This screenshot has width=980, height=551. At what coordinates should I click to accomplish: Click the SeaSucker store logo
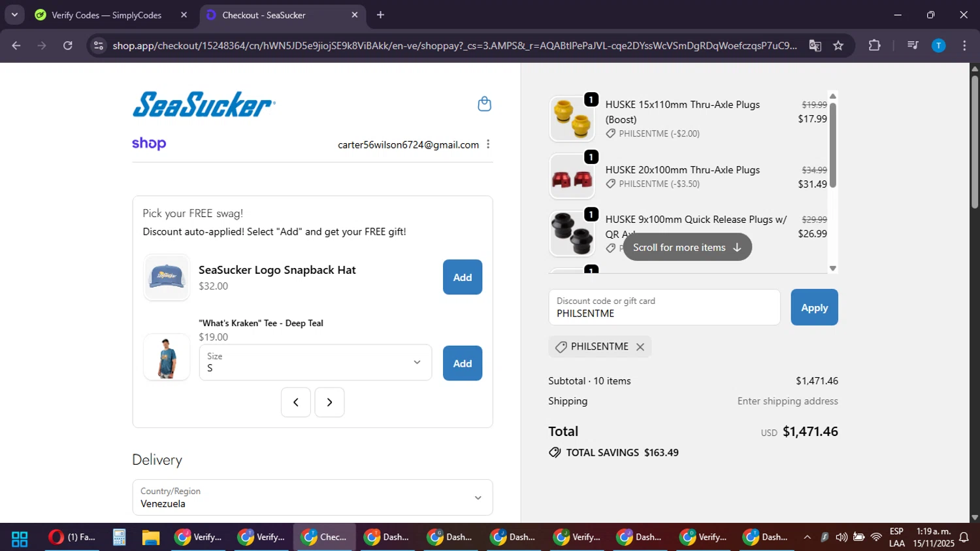point(204,104)
